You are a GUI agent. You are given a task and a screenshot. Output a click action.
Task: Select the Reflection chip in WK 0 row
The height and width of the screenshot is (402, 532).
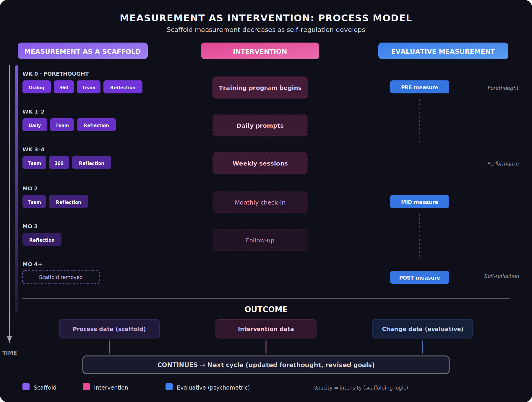point(123,87)
